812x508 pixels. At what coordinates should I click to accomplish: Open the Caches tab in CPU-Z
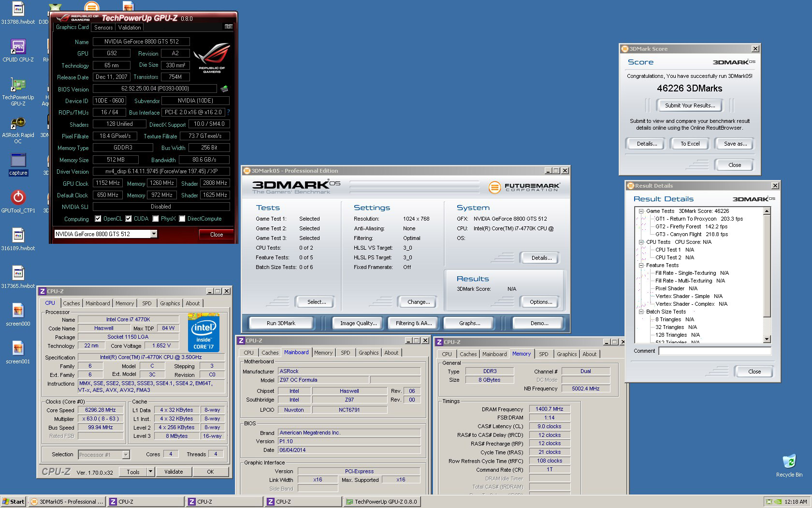pyautogui.click(x=72, y=303)
